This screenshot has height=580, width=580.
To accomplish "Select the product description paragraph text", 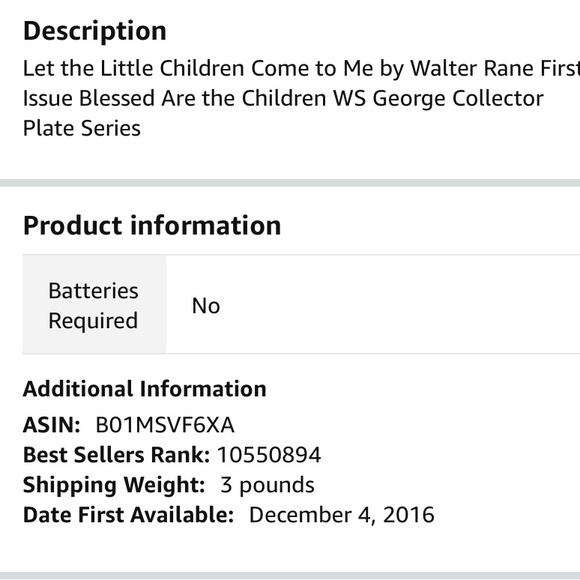I will [301, 98].
